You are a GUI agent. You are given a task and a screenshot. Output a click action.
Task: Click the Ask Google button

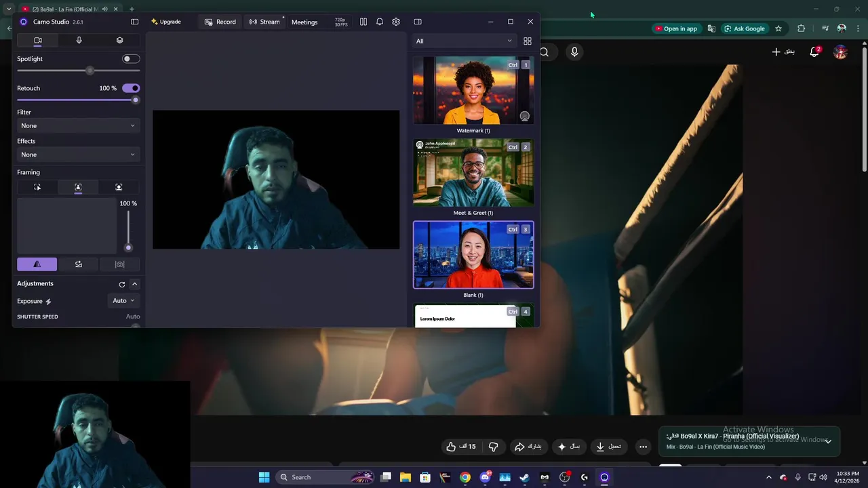[x=745, y=28]
